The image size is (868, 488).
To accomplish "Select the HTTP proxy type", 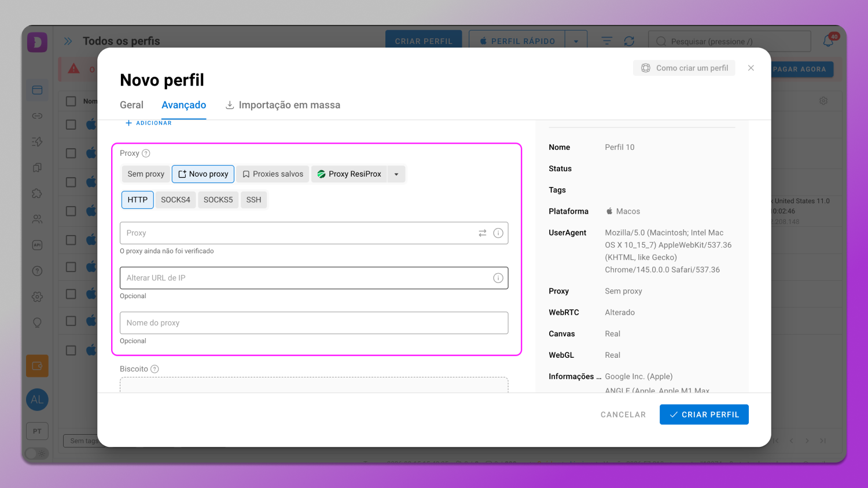I will pos(137,200).
